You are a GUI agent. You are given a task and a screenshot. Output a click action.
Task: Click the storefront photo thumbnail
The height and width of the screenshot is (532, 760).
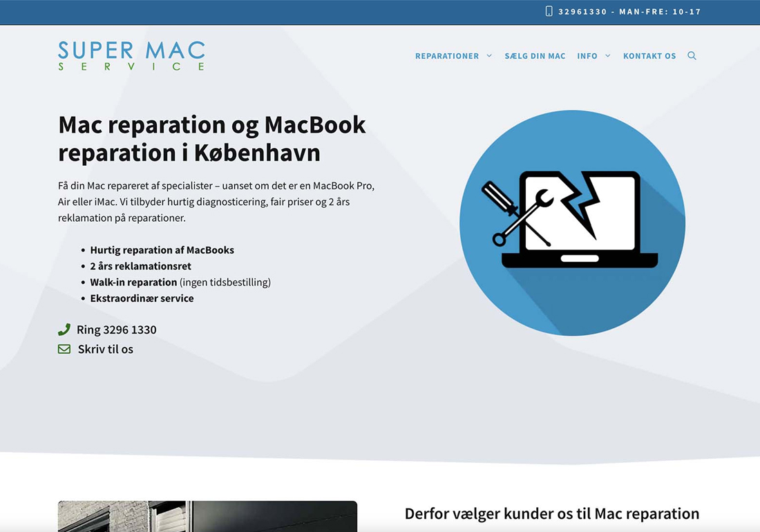click(x=207, y=517)
